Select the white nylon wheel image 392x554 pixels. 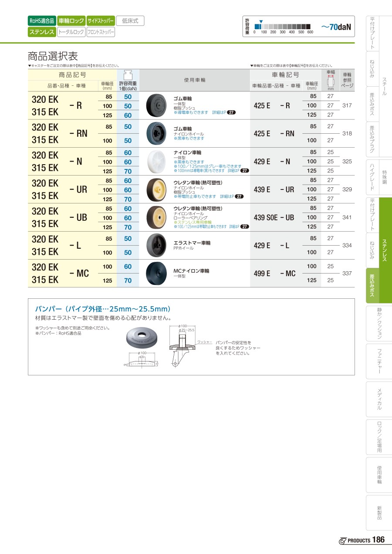pos(156,161)
